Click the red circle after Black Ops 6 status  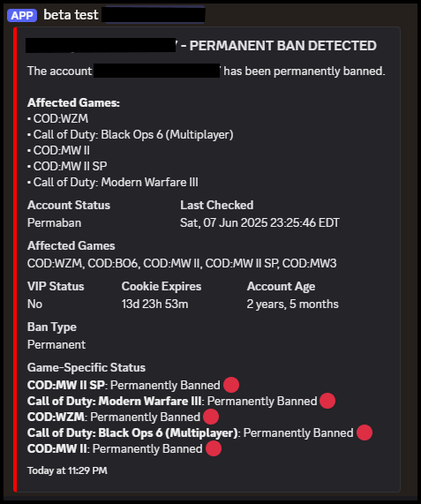pyautogui.click(x=364, y=433)
